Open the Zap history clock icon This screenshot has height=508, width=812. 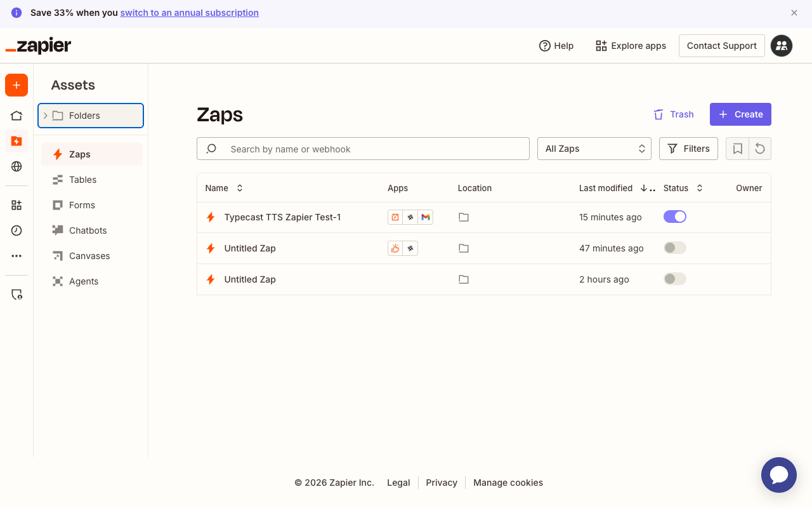[16, 231]
